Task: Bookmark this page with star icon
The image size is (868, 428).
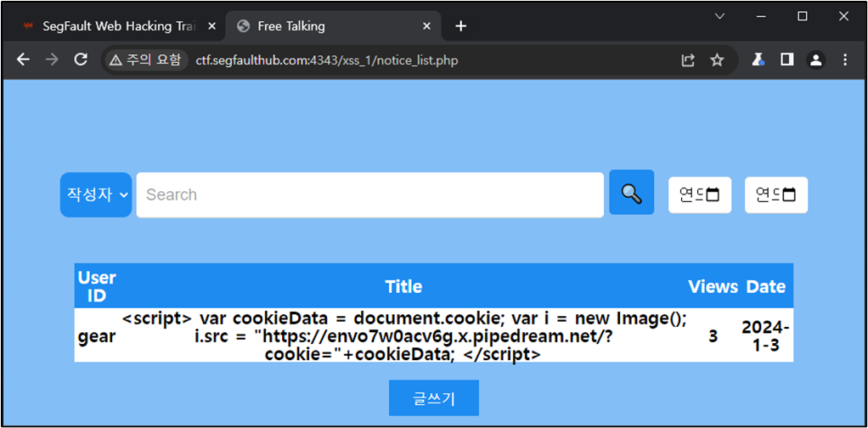Action: (717, 59)
